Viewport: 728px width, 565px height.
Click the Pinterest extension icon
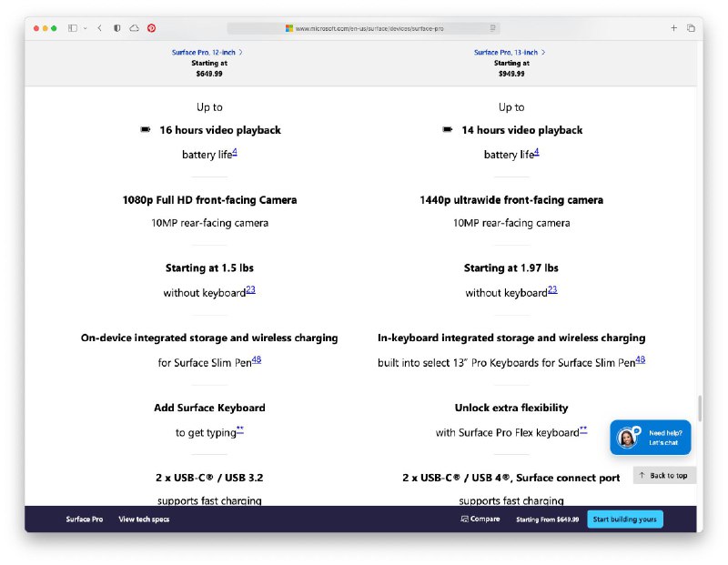click(151, 28)
